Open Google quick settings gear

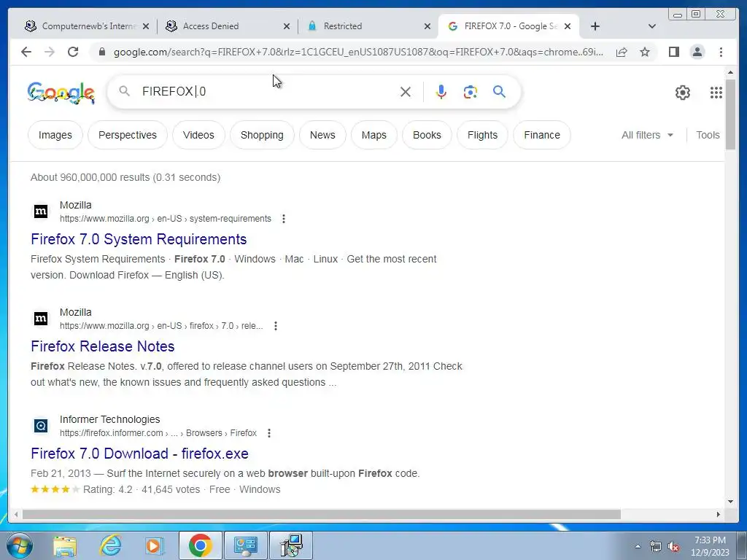point(683,93)
